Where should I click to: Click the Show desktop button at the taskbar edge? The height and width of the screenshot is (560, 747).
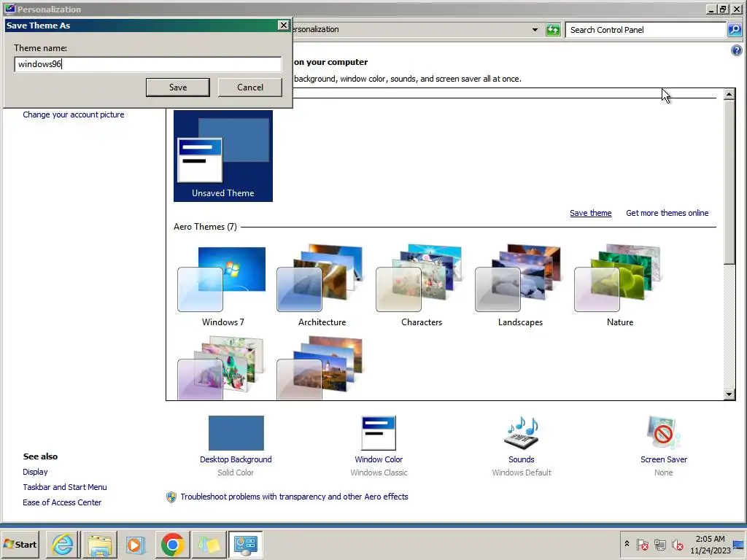click(740, 544)
